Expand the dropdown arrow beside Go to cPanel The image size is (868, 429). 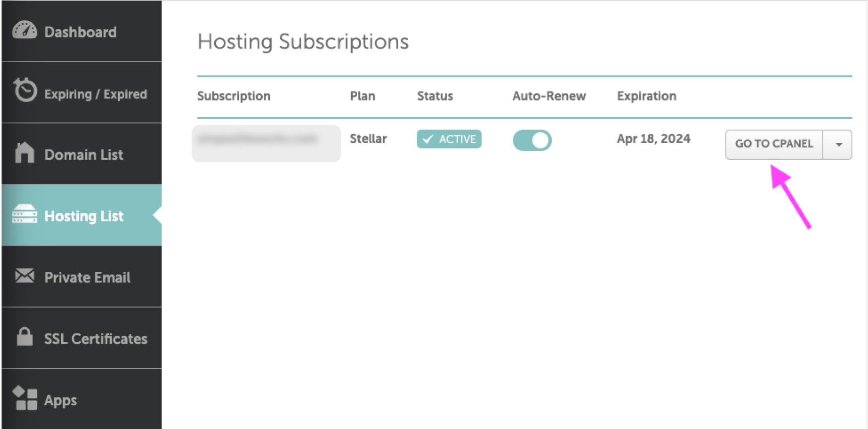pos(838,145)
